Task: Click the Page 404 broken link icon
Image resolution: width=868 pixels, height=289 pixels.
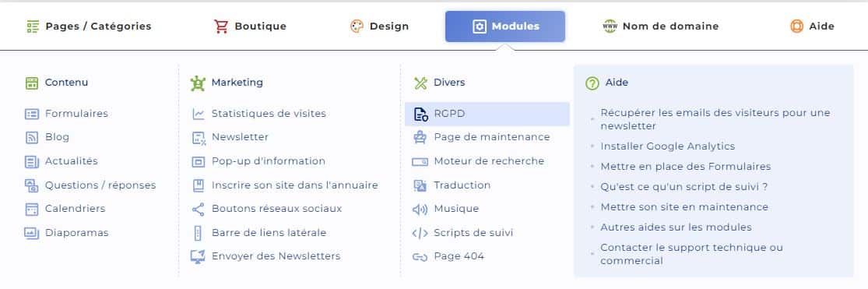Action: 420,257
